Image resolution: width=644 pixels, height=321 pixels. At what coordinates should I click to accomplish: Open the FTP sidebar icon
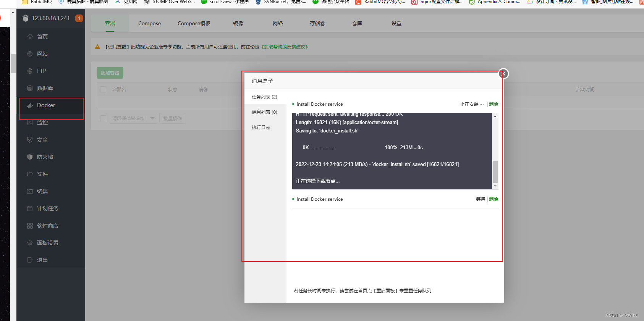click(30, 71)
